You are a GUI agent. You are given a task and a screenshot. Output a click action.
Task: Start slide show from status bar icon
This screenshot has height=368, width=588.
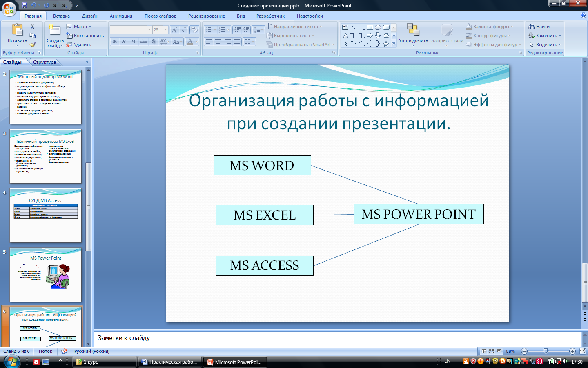(499, 351)
